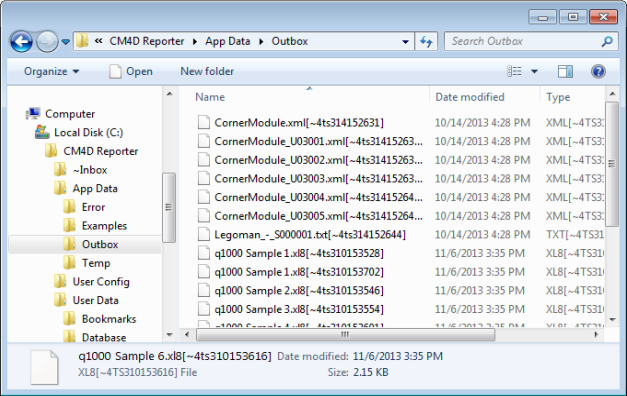Select the CornerModule_U03005.xml file
The height and width of the screenshot is (396, 627).
point(318,216)
